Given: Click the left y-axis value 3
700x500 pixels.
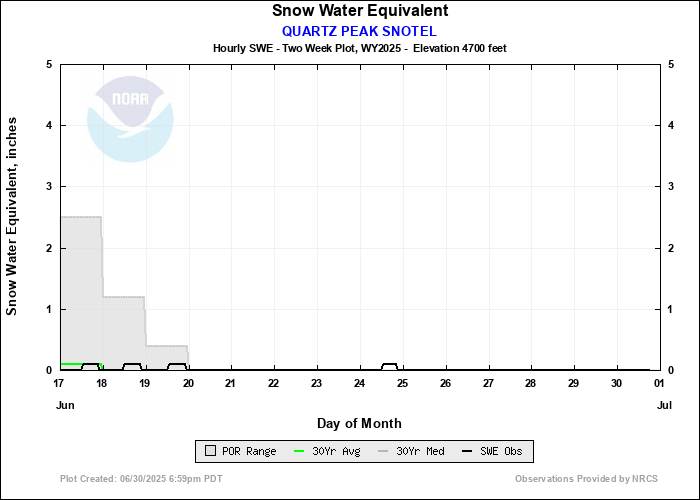Looking at the screenshot, I should coord(49,187).
